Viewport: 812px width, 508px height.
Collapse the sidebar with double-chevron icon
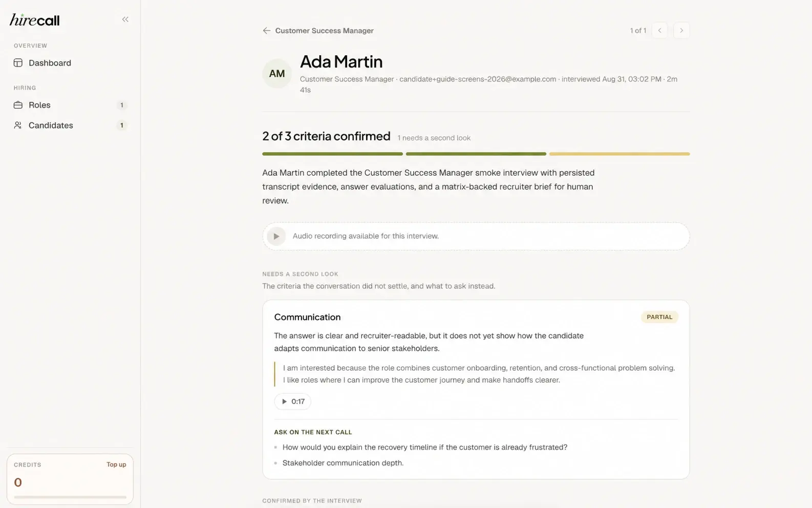point(125,19)
